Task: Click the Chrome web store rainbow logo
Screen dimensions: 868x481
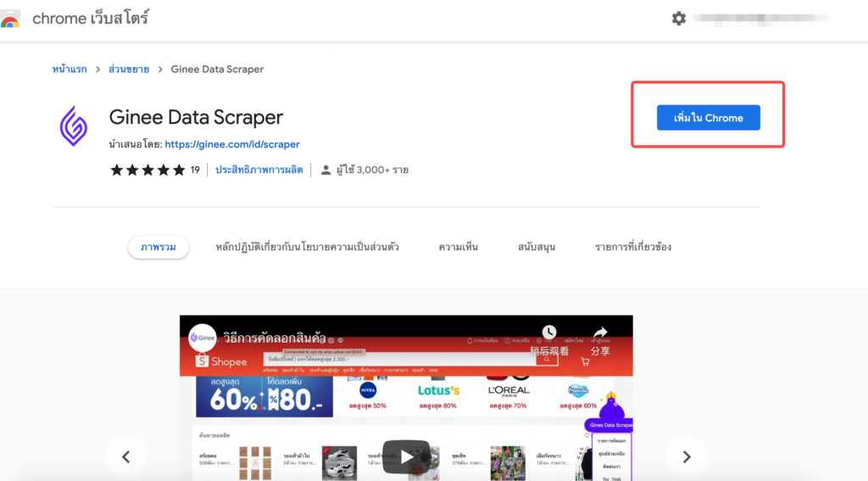Action: click(10, 19)
